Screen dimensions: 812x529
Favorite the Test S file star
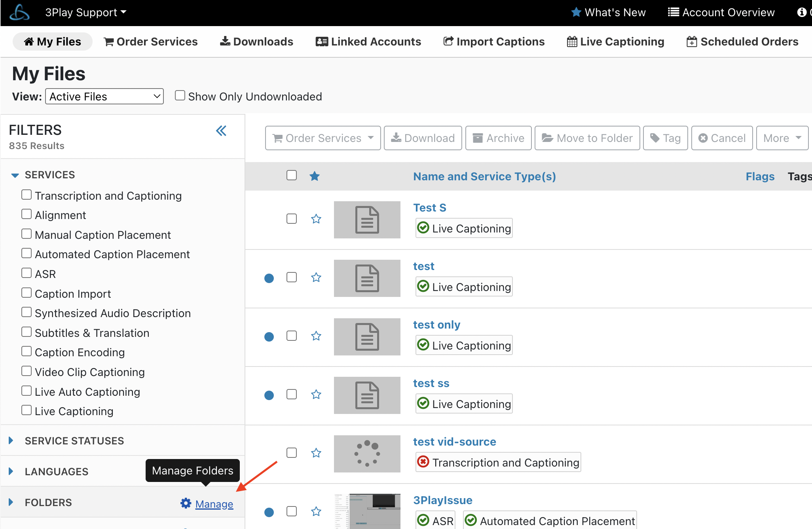tap(316, 219)
